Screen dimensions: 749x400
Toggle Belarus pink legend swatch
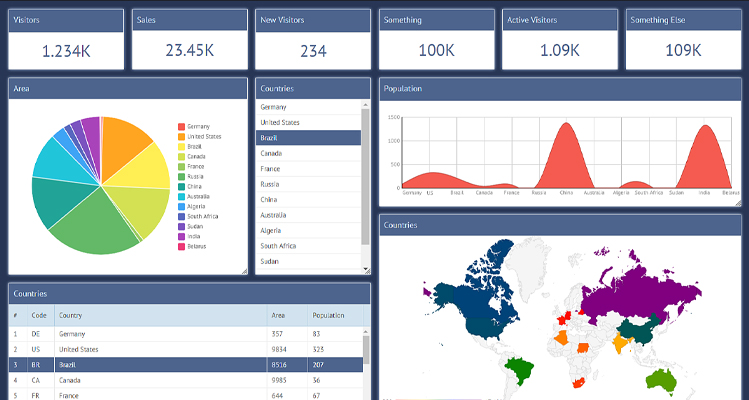182,247
